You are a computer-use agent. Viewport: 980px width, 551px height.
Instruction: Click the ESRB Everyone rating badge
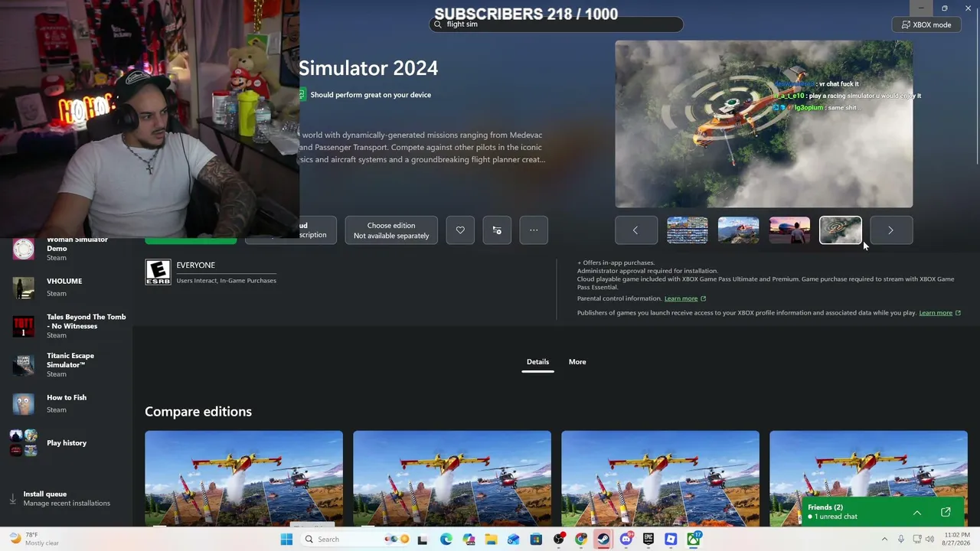158,272
